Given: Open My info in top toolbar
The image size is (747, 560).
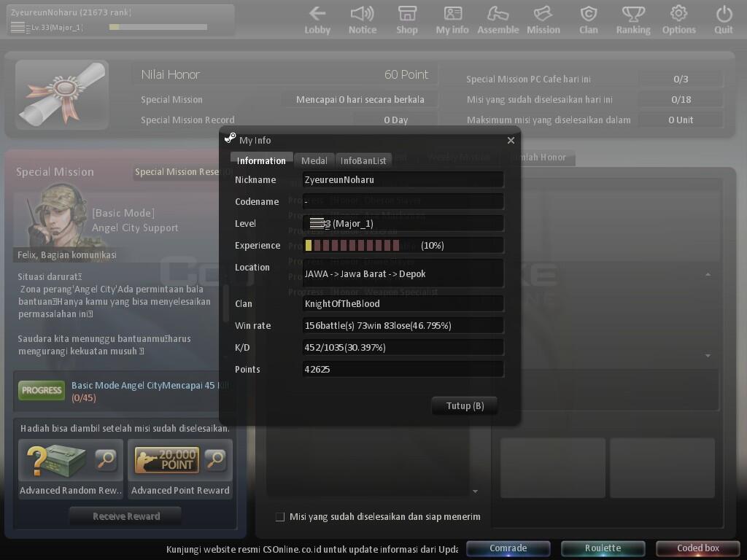Looking at the screenshot, I should pyautogui.click(x=452, y=20).
